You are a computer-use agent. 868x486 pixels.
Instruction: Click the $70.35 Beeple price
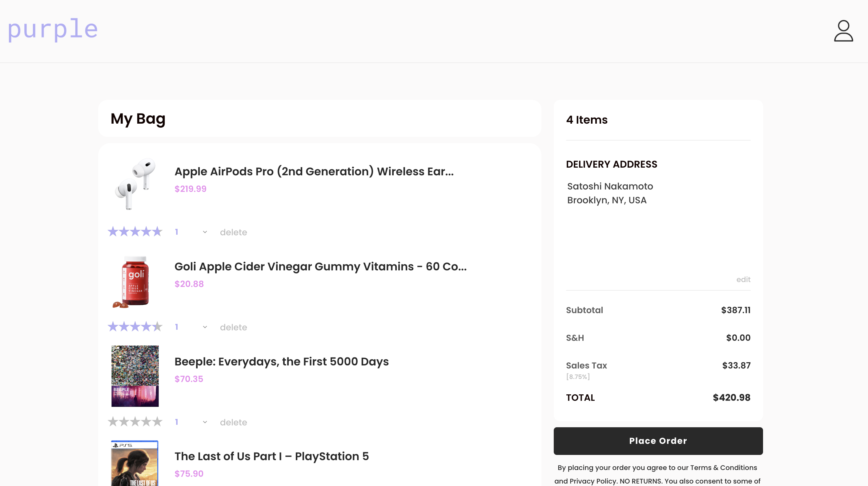[x=189, y=379]
